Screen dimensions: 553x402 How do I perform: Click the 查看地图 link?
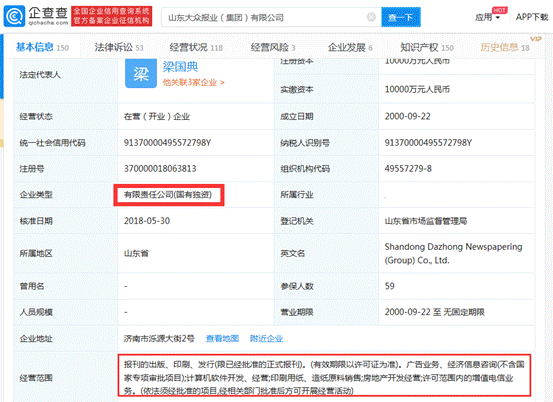click(x=222, y=339)
